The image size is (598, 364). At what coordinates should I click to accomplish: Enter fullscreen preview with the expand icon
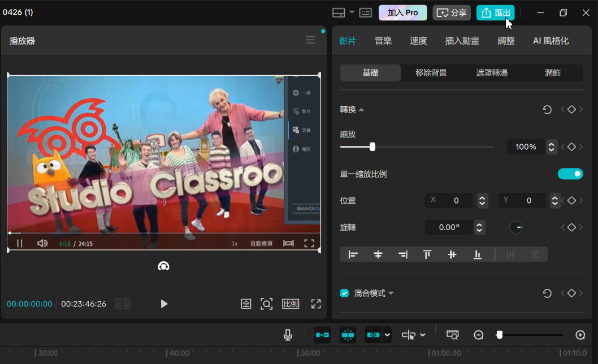316,304
